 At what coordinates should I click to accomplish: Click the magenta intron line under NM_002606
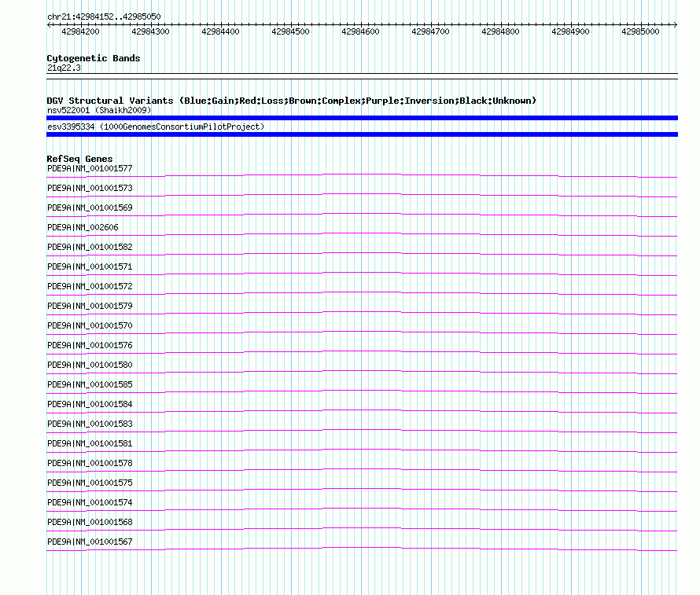click(362, 233)
